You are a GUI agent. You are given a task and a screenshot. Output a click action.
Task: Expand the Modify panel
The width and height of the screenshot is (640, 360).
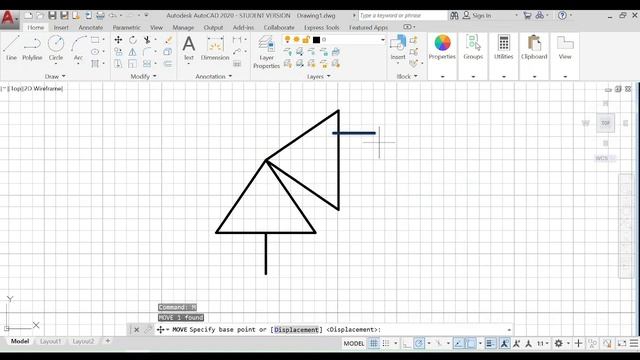143,76
